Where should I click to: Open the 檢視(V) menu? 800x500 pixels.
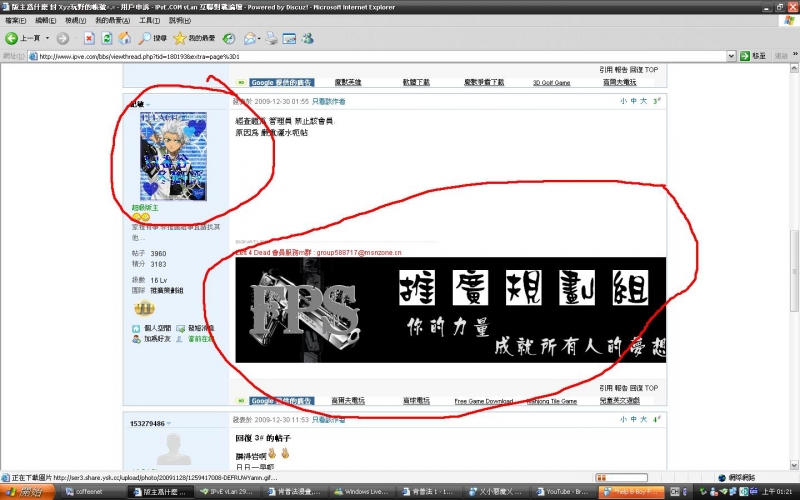76,20
